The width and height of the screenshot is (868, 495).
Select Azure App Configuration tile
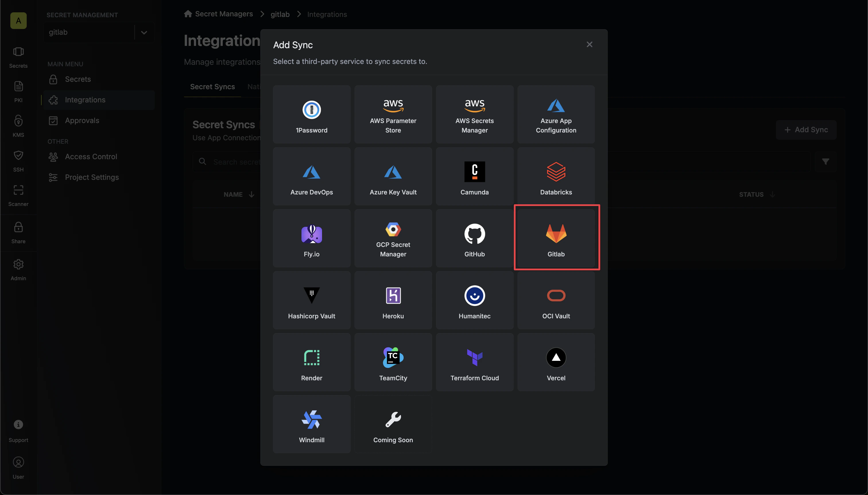click(556, 114)
